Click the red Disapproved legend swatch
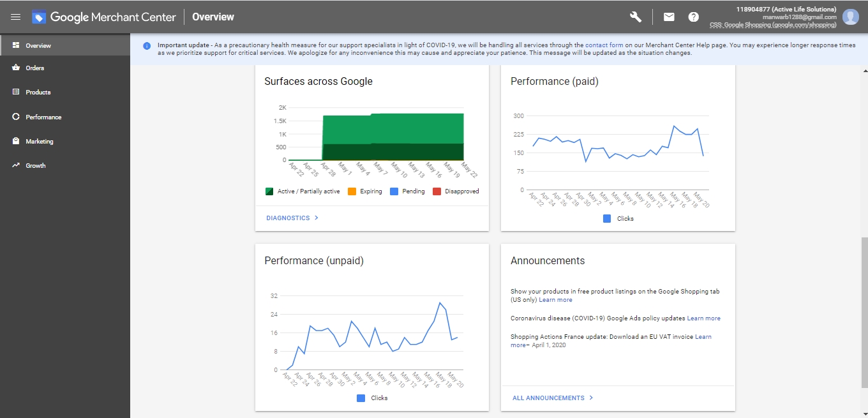 (x=437, y=191)
